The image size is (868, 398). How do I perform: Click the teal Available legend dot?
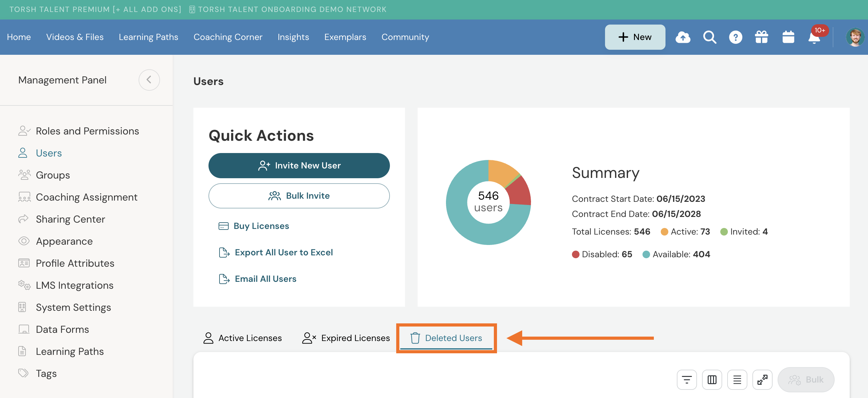coord(646,254)
